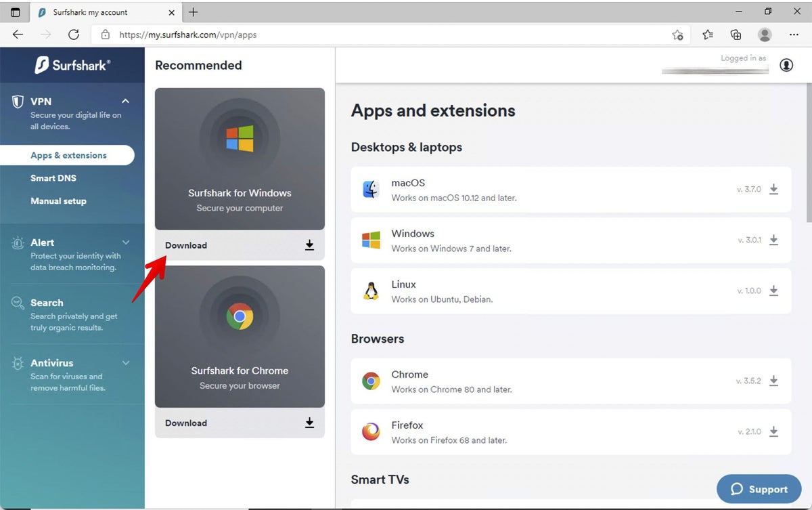Click the browser profile avatar
Image resolution: width=812 pixels, height=510 pixels.
pyautogui.click(x=765, y=35)
